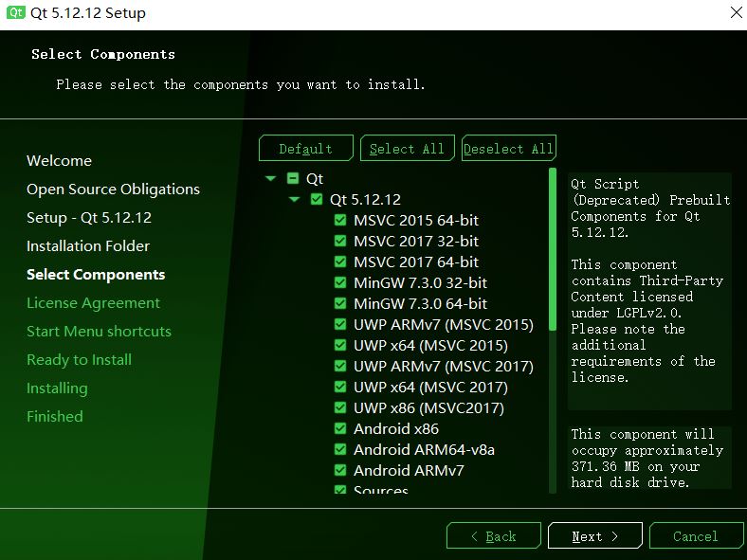Viewport: 747px width, 560px height.
Task: Click the Open Source Obligations step
Action: point(114,190)
